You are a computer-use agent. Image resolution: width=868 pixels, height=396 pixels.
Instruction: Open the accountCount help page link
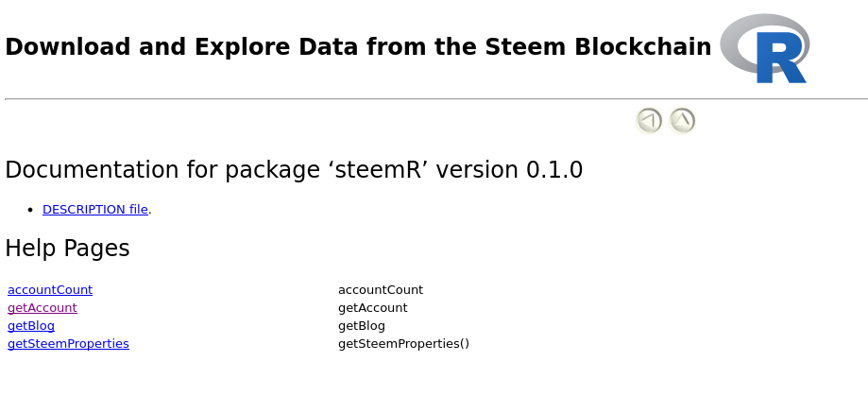point(50,290)
